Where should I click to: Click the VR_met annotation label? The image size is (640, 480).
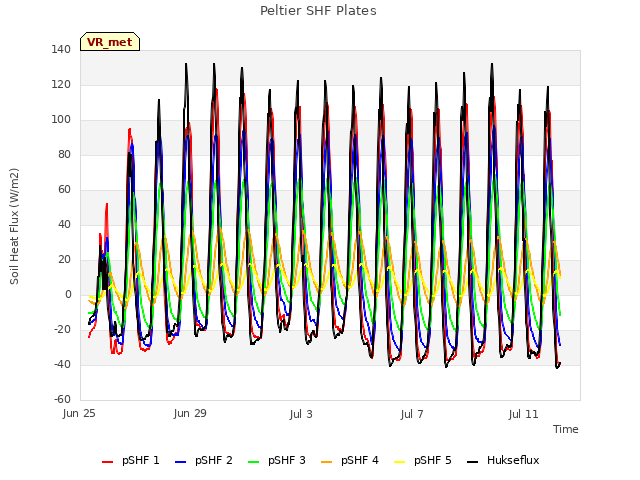point(110,42)
